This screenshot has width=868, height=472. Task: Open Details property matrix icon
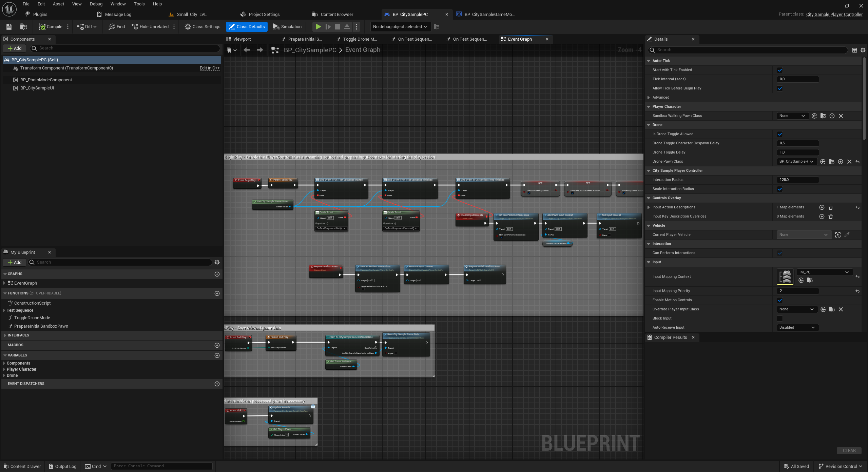point(855,50)
